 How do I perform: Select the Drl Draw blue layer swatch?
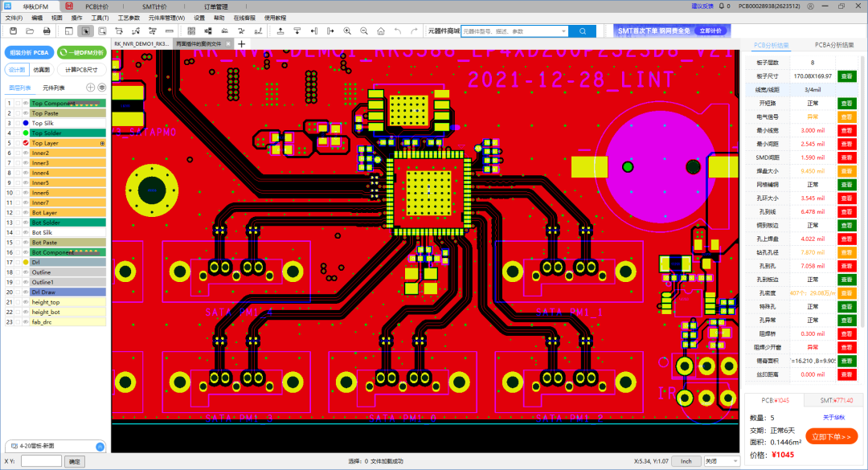[68, 292]
